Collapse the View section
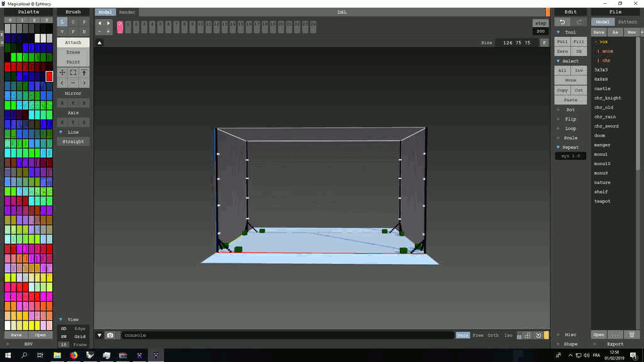Image resolution: width=644 pixels, height=362 pixels. point(61,319)
